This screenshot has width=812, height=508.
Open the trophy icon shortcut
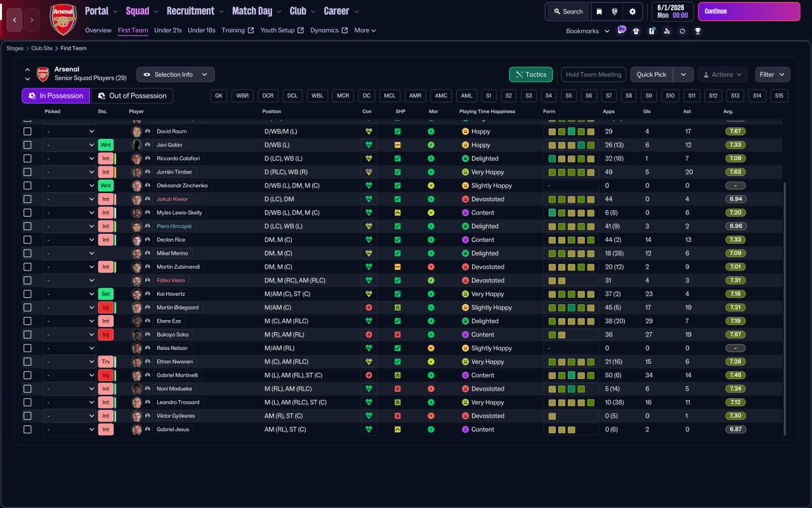698,31
